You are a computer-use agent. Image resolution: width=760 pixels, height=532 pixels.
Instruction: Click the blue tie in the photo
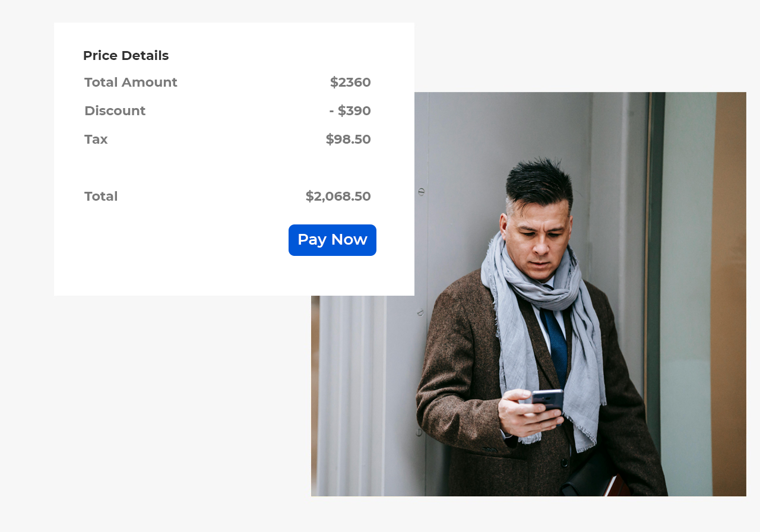(x=556, y=344)
